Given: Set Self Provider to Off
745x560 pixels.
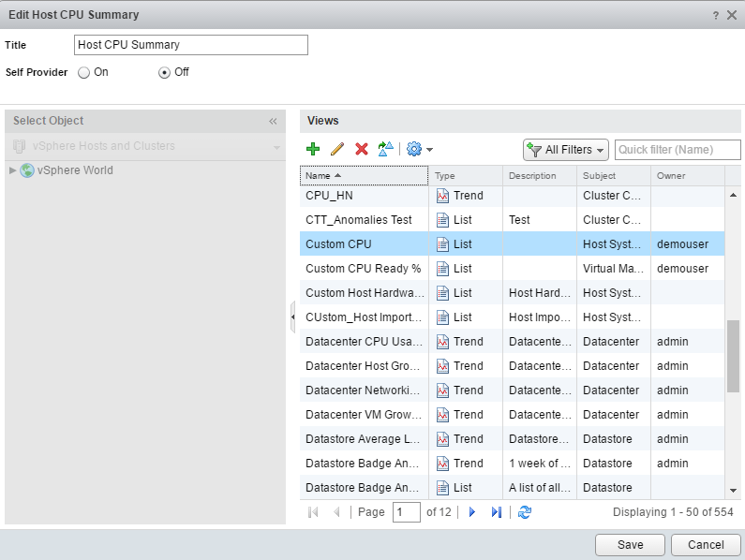Looking at the screenshot, I should [165, 72].
